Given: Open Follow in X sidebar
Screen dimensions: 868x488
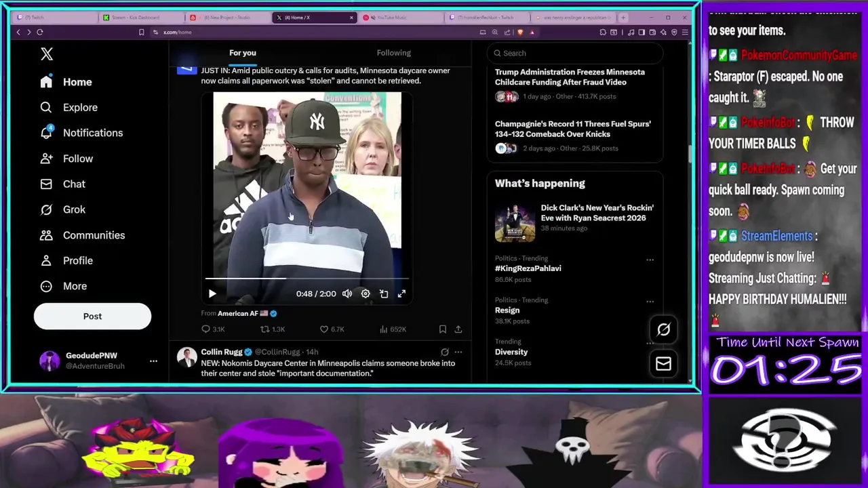Looking at the screenshot, I should point(66,159).
